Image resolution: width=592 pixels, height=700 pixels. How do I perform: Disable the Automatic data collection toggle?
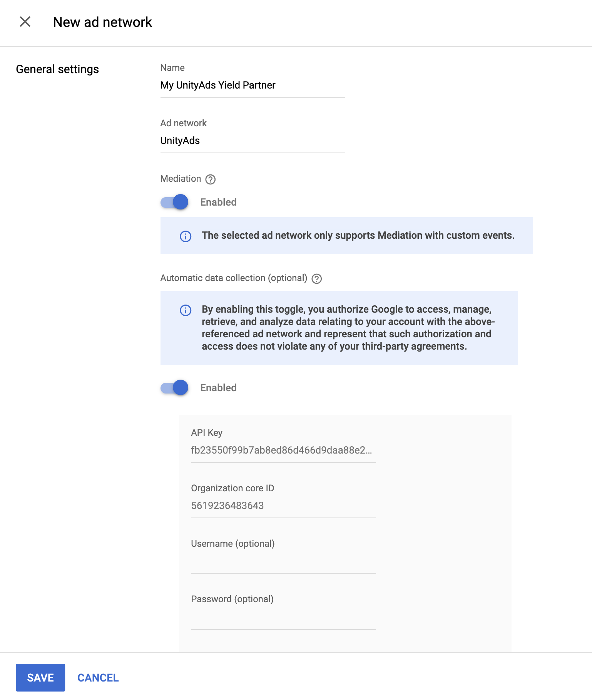(174, 388)
